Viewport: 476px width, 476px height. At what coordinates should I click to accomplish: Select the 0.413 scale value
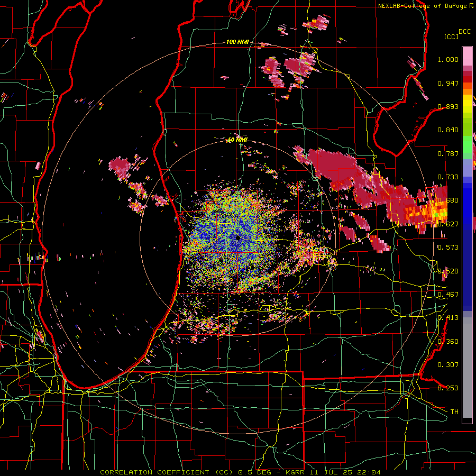(x=448, y=318)
